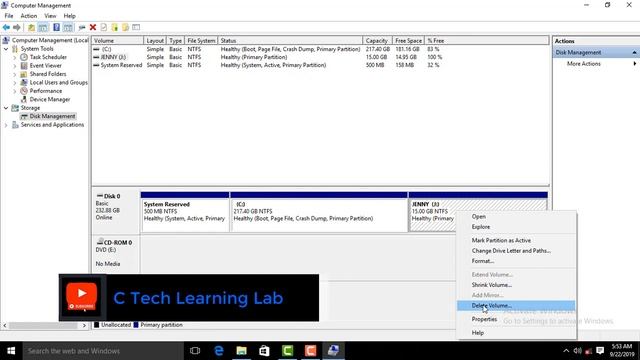
Task: Collapse the System Tools tree node
Action: [6, 49]
